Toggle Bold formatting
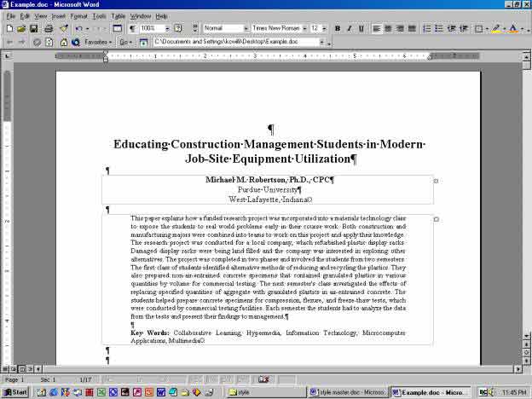 (338, 28)
